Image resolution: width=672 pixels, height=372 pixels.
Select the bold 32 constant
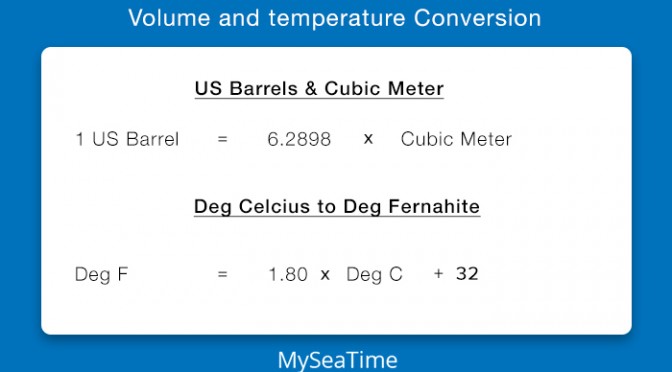coord(467,273)
